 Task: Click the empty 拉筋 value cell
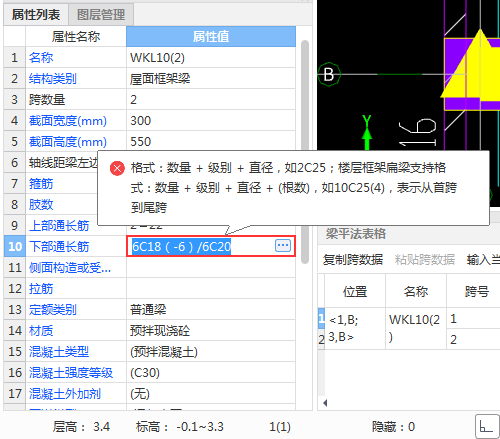tap(211, 289)
